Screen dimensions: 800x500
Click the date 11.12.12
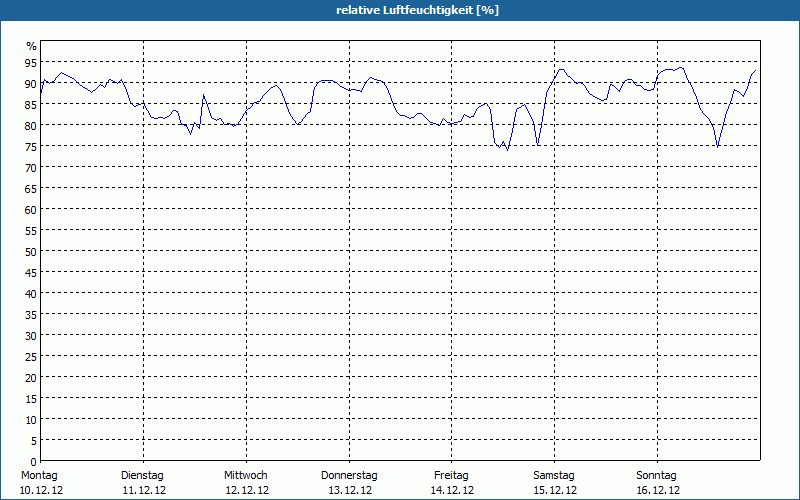point(144,490)
